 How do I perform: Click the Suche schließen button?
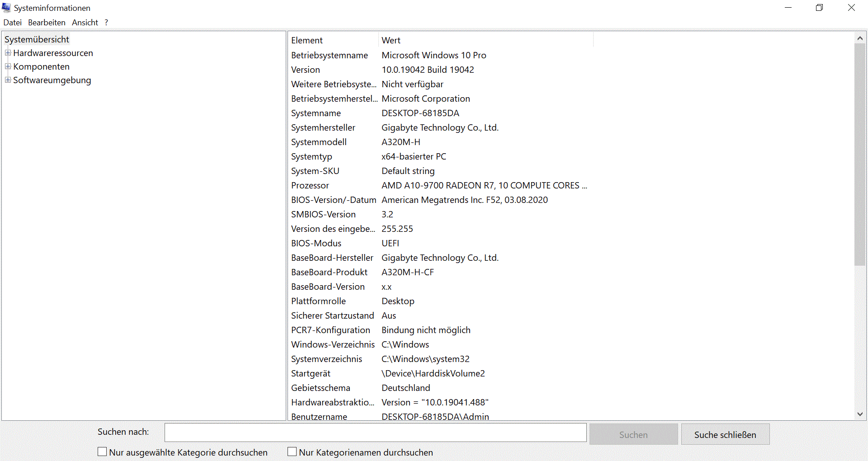coord(725,434)
